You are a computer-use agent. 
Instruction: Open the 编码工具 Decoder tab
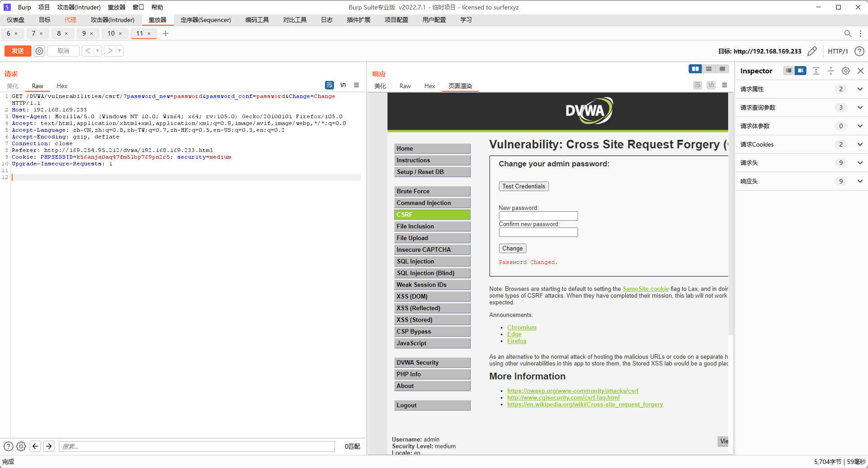click(257, 20)
